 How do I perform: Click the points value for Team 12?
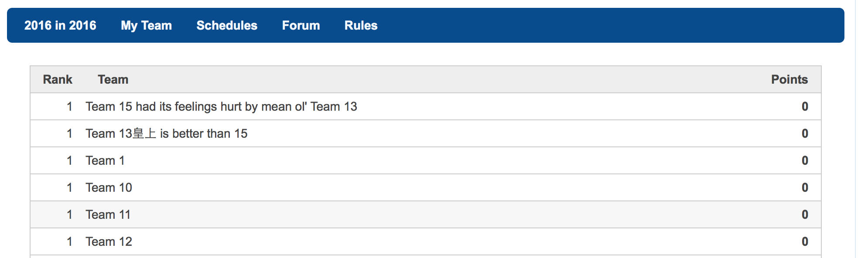point(805,241)
